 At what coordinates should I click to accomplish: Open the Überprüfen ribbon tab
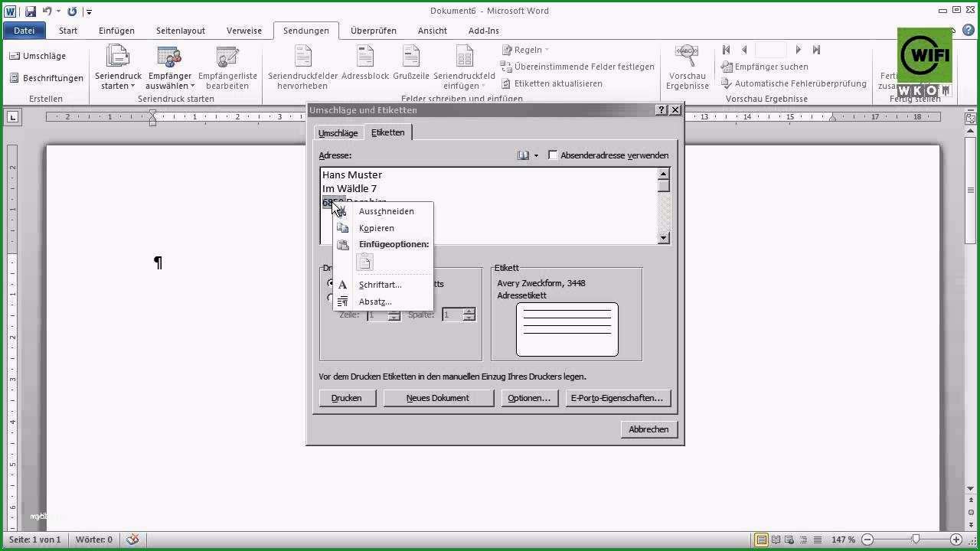374,31
